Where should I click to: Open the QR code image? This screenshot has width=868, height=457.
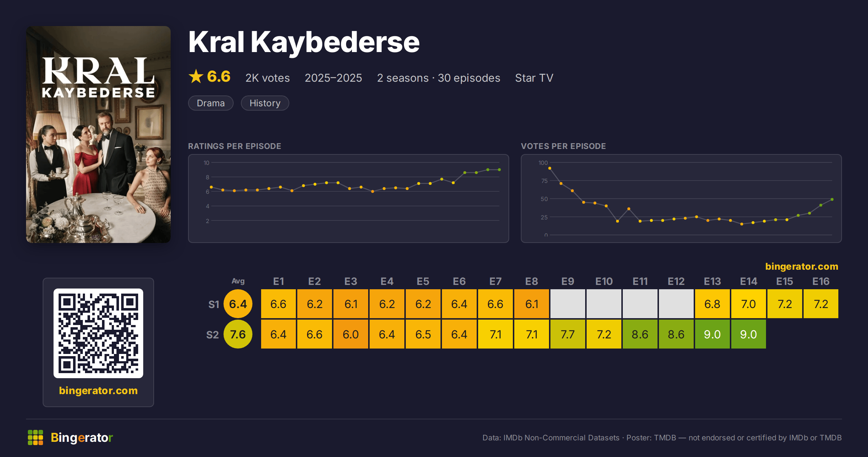tap(98, 333)
